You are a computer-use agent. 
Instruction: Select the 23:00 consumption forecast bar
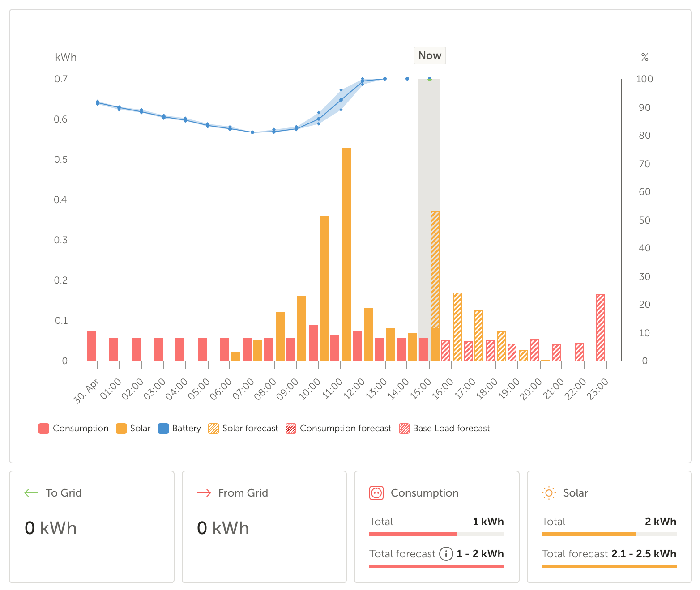pyautogui.click(x=601, y=327)
